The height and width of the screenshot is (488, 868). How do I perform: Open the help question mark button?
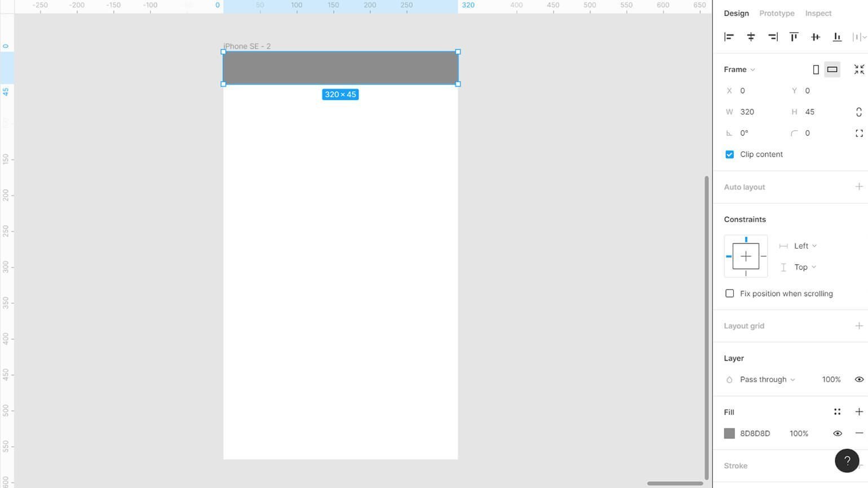(x=847, y=460)
